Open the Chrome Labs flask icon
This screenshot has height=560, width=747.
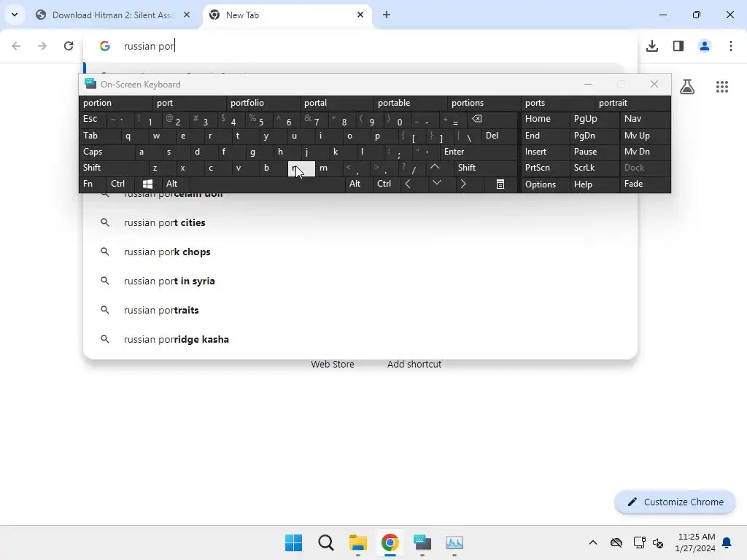click(x=687, y=87)
